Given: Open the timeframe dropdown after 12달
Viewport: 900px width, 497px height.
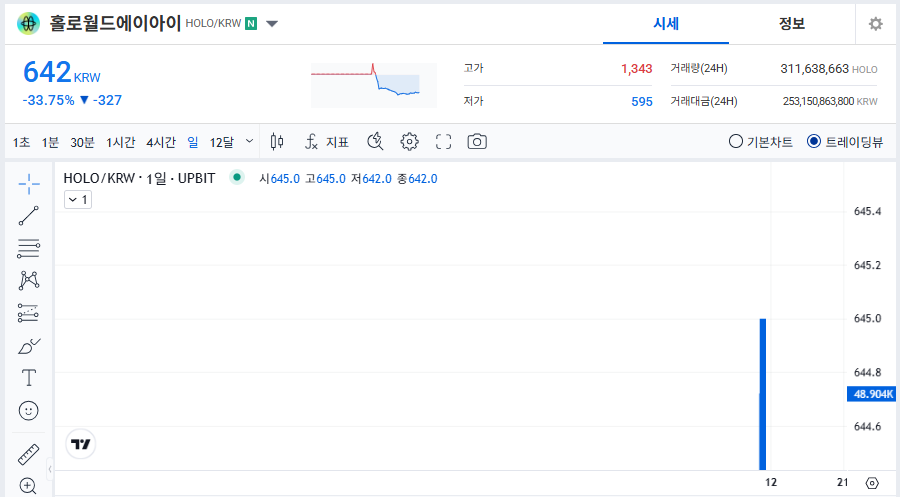Looking at the screenshot, I should [x=249, y=141].
